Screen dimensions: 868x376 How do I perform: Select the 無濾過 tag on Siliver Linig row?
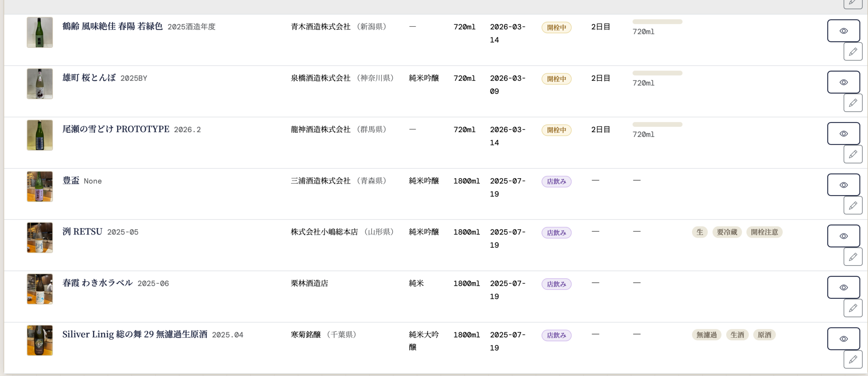[x=706, y=335]
